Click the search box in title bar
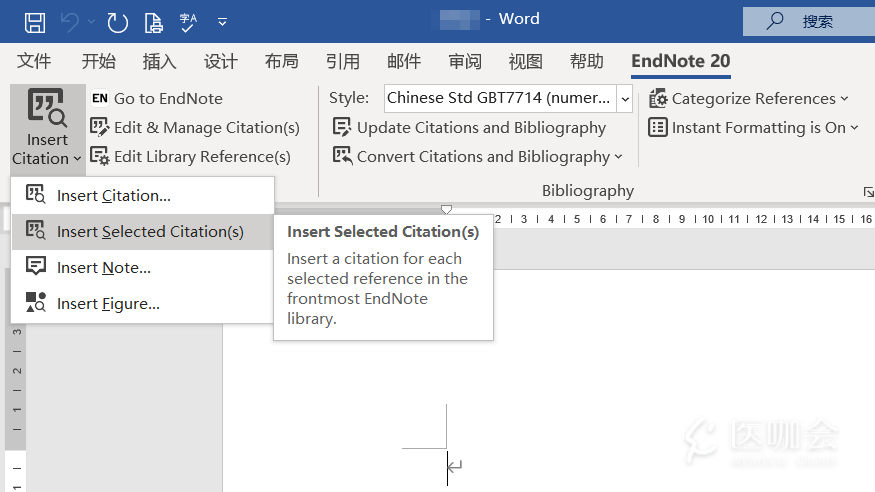 point(809,21)
